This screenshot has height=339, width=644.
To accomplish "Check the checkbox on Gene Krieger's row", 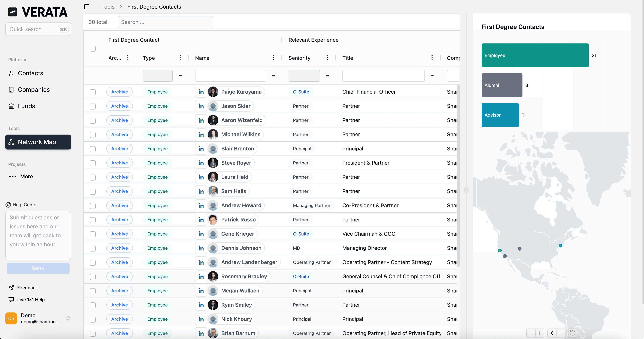I will (x=93, y=234).
